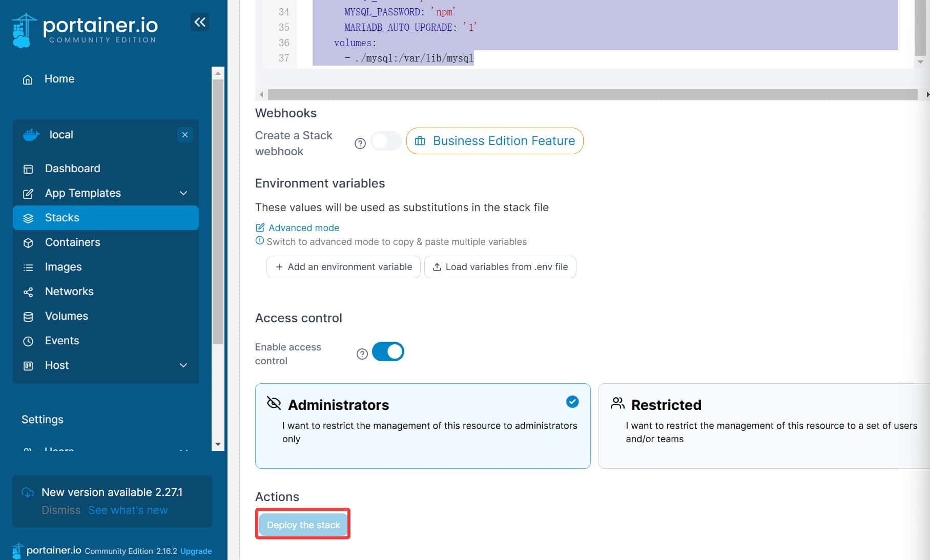Click the Docker whale icon for local
Screen dimensions: 930x560
click(31, 135)
